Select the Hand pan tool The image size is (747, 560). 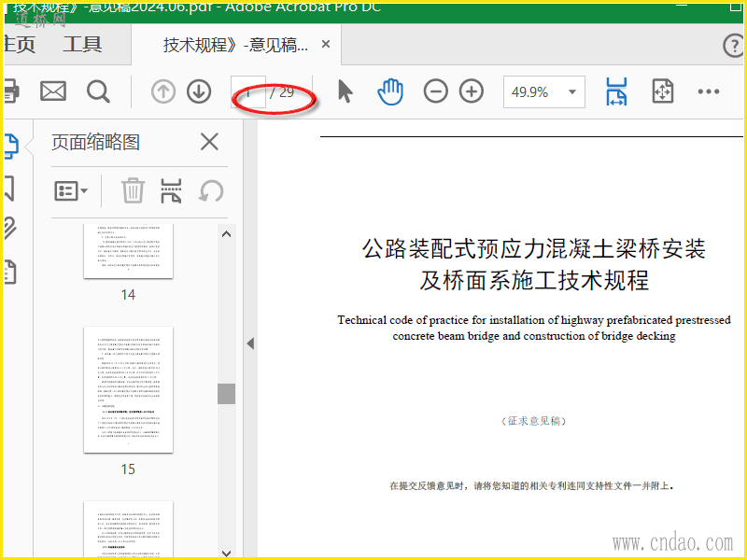tap(390, 91)
